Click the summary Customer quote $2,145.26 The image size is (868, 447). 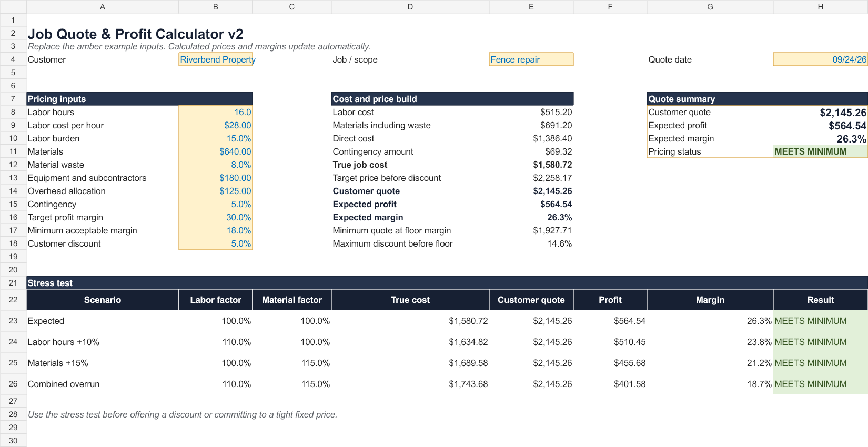tap(821, 112)
